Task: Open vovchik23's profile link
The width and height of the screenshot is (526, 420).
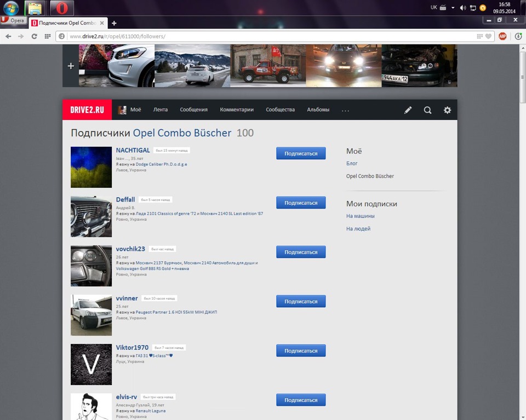Action: coord(130,249)
